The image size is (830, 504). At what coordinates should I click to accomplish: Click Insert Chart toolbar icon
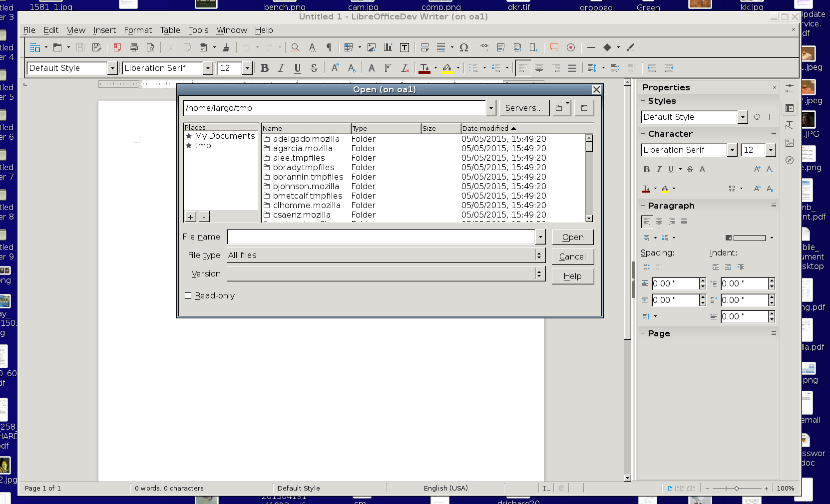[x=388, y=47]
